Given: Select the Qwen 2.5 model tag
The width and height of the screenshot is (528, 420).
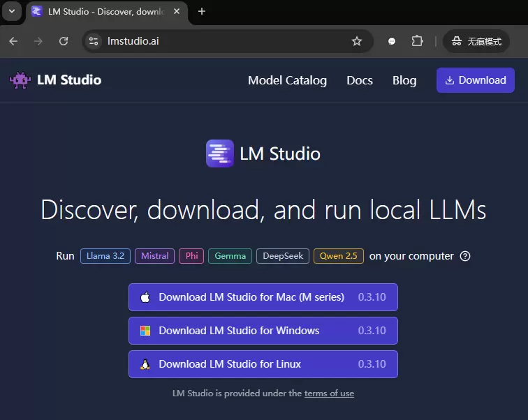Looking at the screenshot, I should click(x=339, y=256).
